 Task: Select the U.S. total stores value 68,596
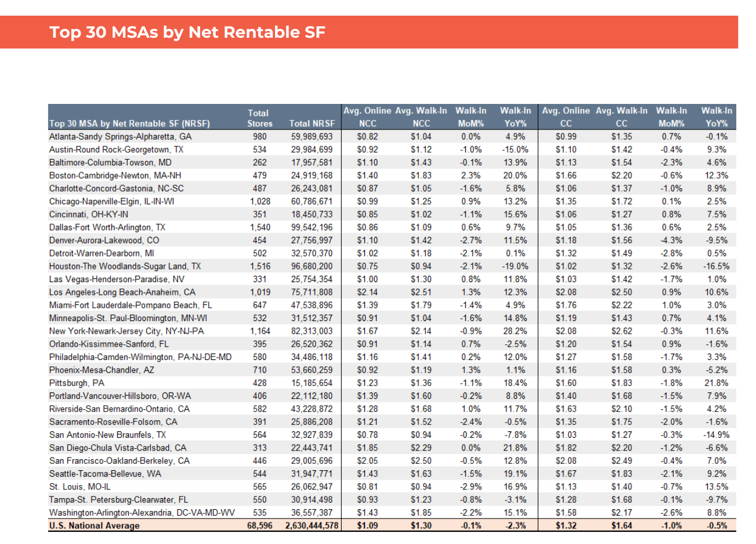(x=259, y=525)
